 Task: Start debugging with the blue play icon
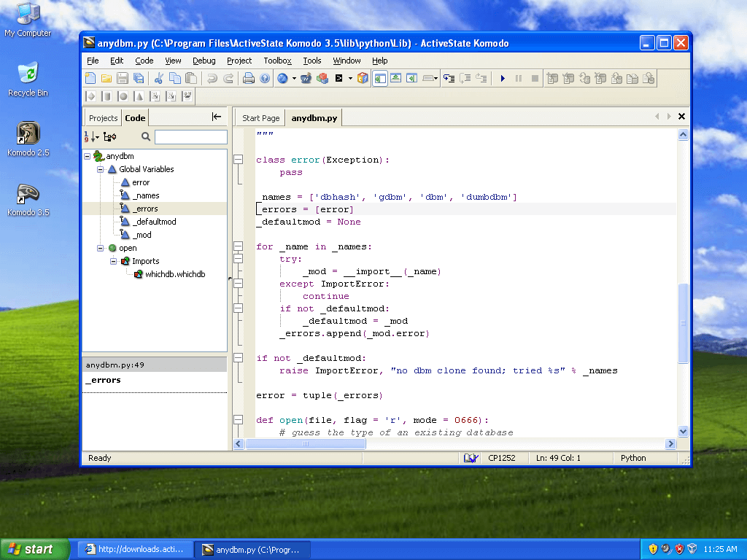[503, 78]
